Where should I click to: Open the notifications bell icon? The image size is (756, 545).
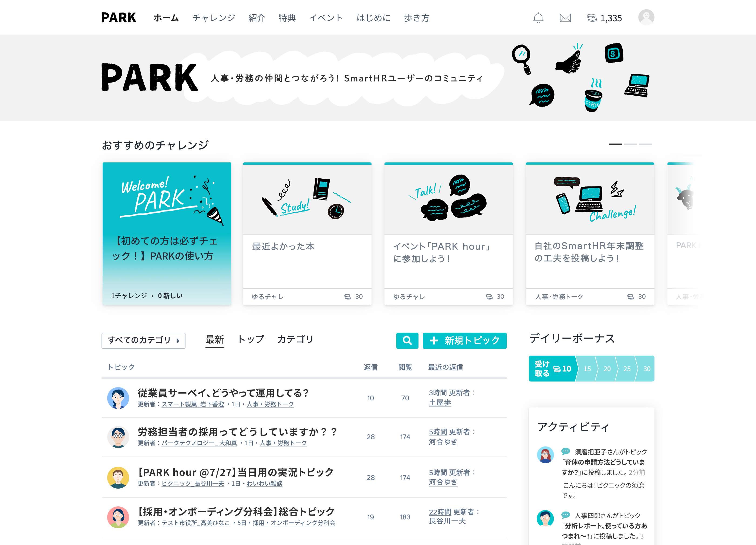538,18
